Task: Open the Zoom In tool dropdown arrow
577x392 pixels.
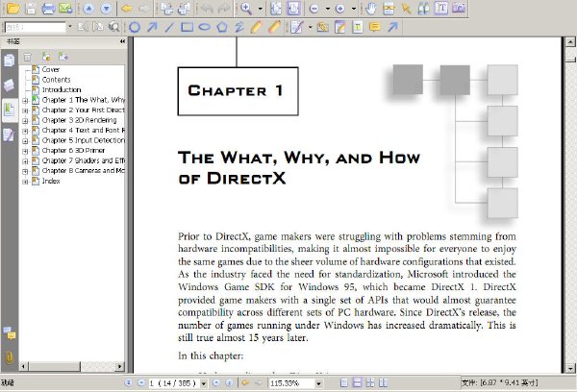Action: pyautogui.click(x=261, y=9)
